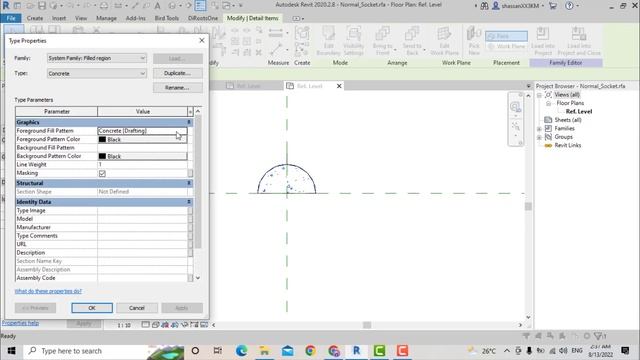
Task: Switch to the Create ribbon tab
Action: [35, 18]
